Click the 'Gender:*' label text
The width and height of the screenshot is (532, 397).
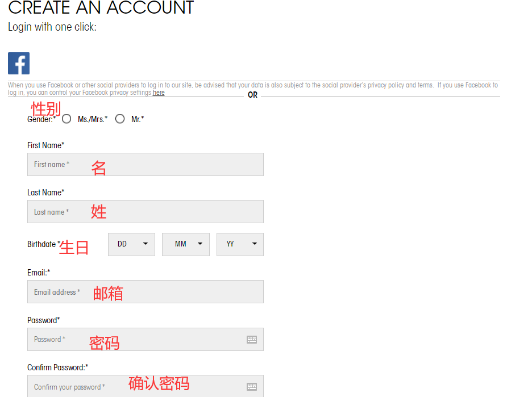click(41, 119)
